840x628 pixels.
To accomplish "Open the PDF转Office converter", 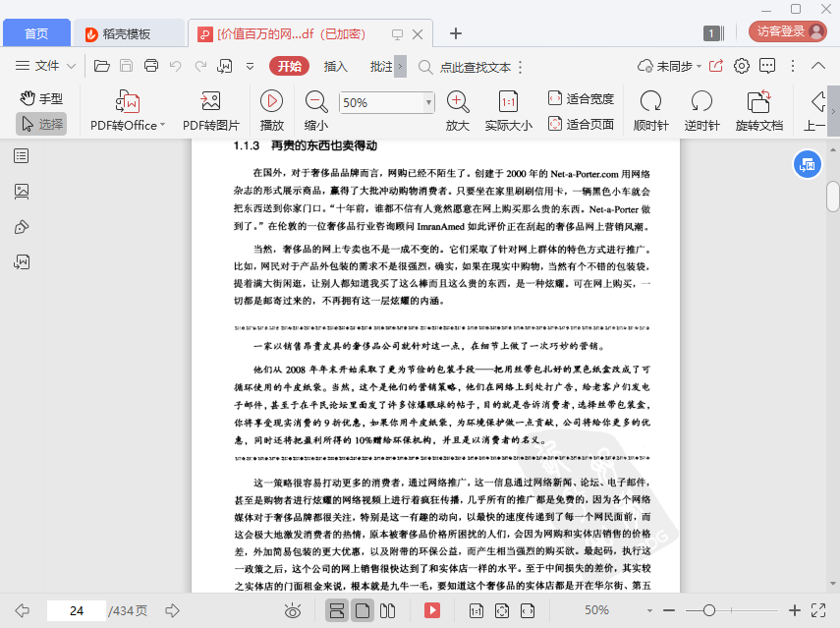I will pos(128,111).
